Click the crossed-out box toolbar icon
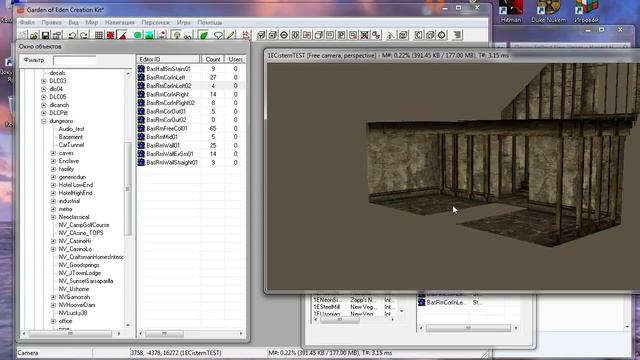The height and width of the screenshot is (360, 640). (364, 35)
